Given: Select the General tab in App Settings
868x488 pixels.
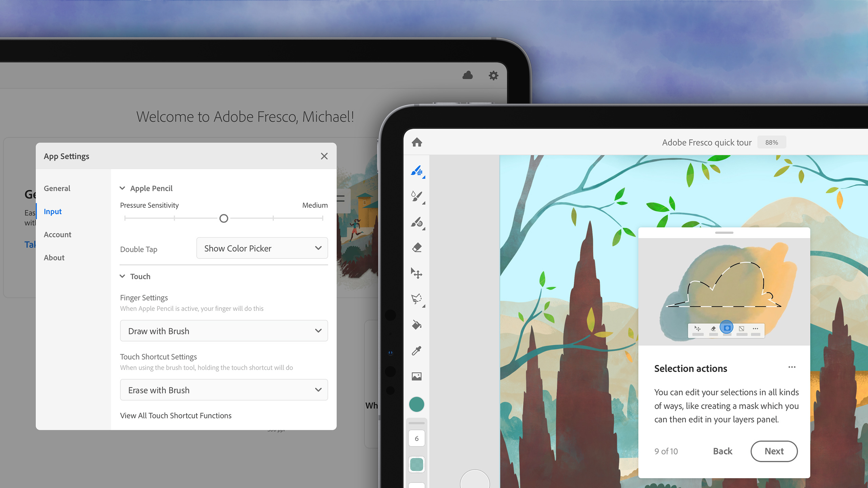Looking at the screenshot, I should (57, 188).
